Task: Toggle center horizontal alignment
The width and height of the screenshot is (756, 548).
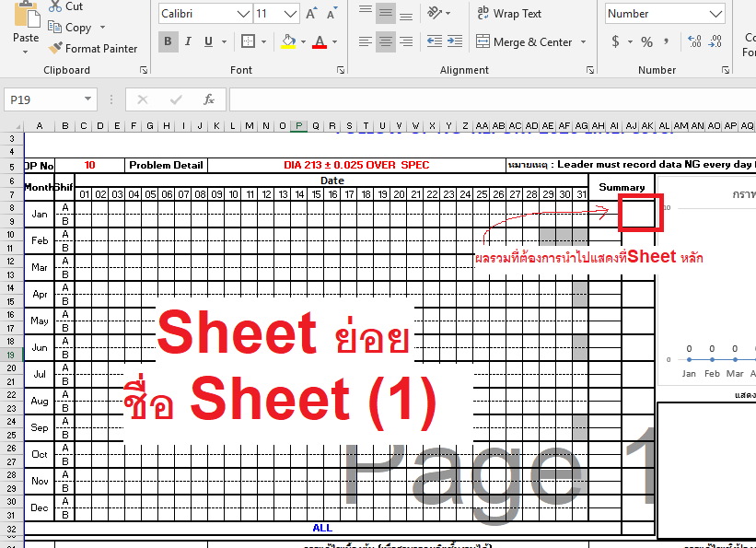Action: [x=386, y=41]
